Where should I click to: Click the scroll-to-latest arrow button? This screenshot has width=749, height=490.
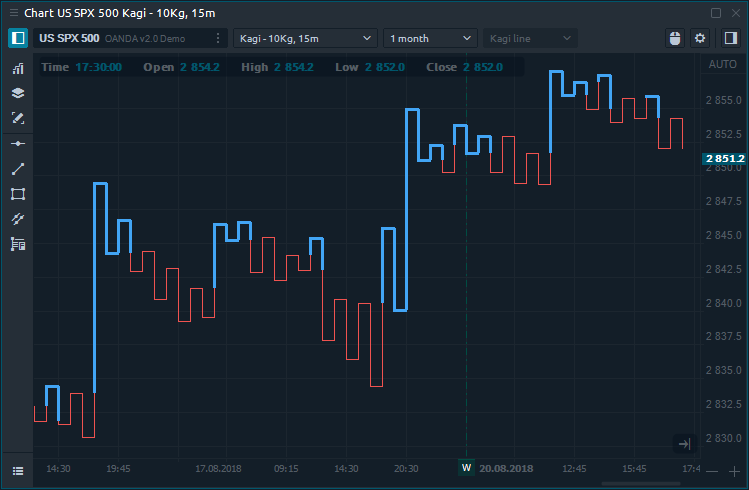(684, 443)
